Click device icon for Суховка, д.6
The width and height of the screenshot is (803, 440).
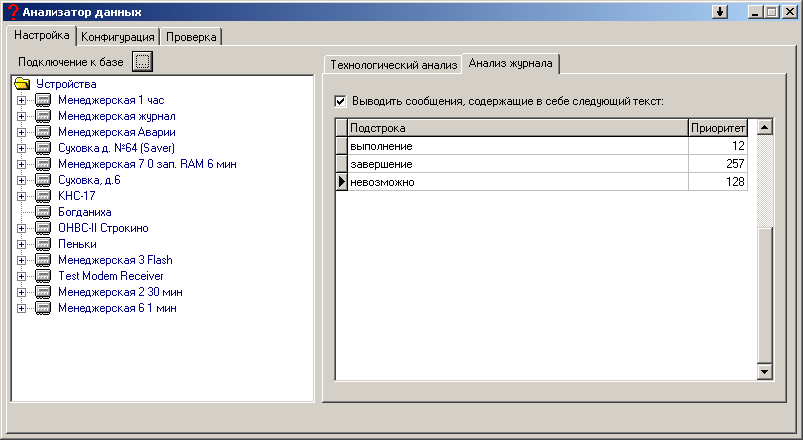click(x=43, y=180)
